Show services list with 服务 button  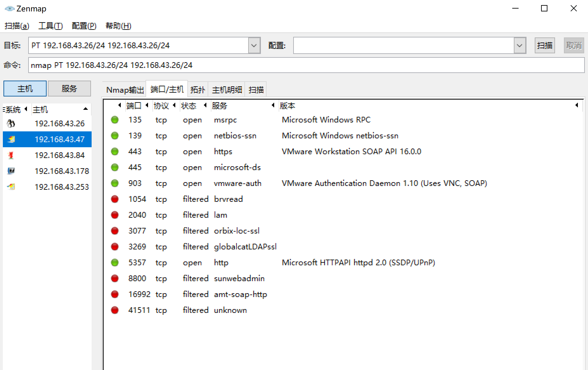(69, 89)
